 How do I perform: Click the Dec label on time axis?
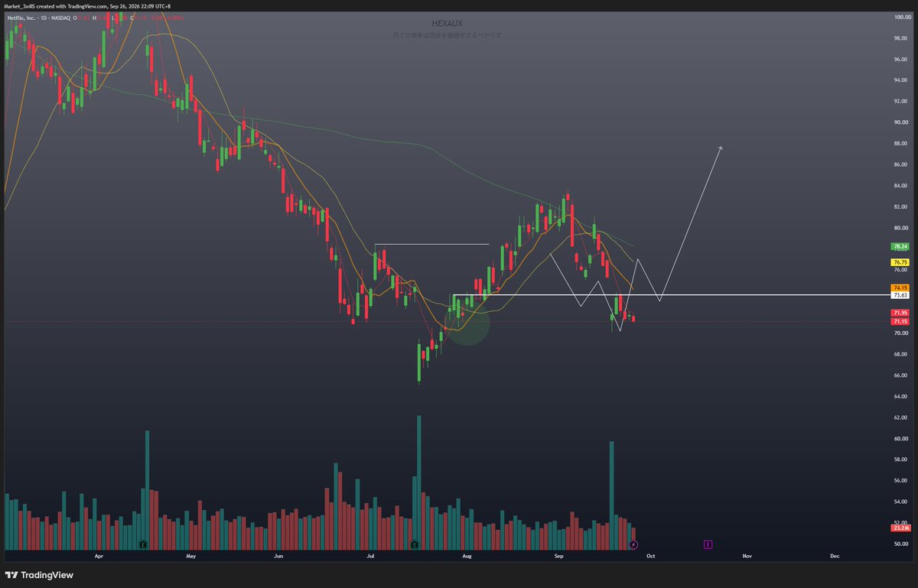pos(835,556)
